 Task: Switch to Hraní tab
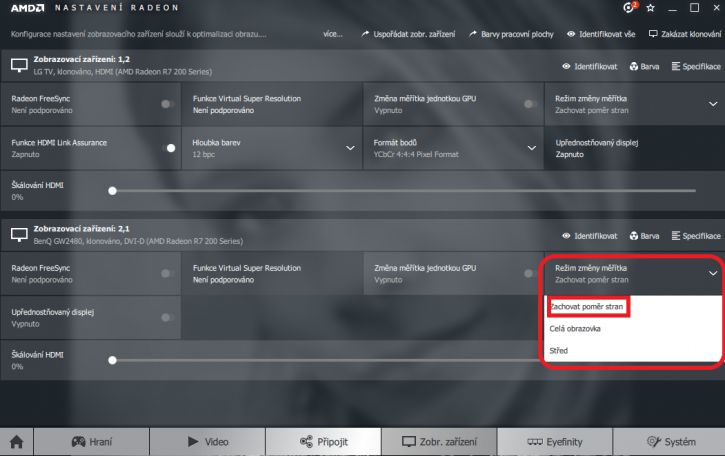tap(92, 442)
